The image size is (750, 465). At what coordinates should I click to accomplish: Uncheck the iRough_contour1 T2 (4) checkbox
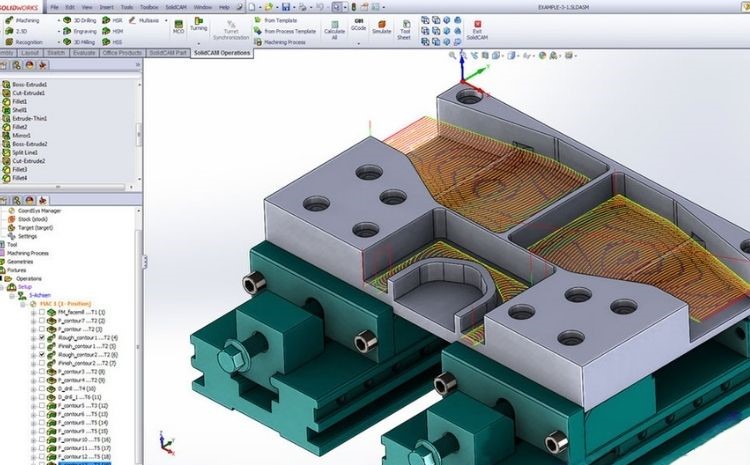tap(41, 338)
